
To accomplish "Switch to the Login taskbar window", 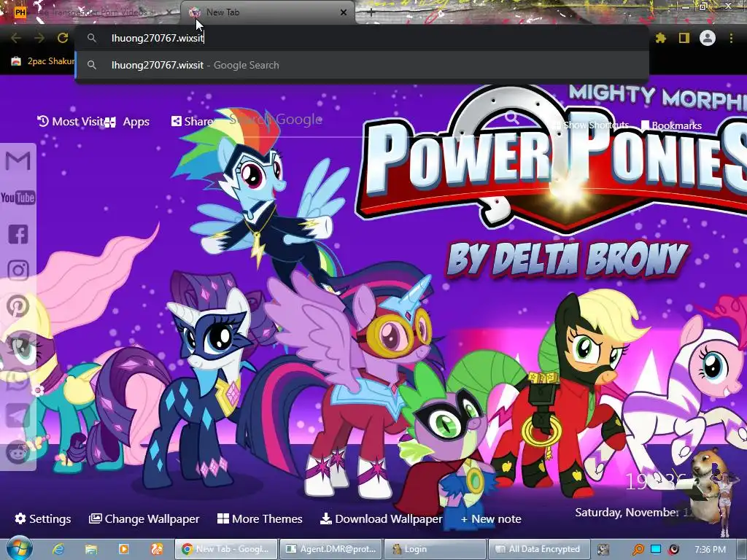I will [x=435, y=549].
